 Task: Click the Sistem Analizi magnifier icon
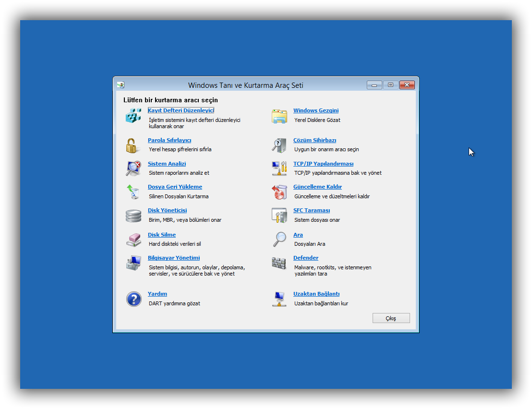tap(133, 168)
